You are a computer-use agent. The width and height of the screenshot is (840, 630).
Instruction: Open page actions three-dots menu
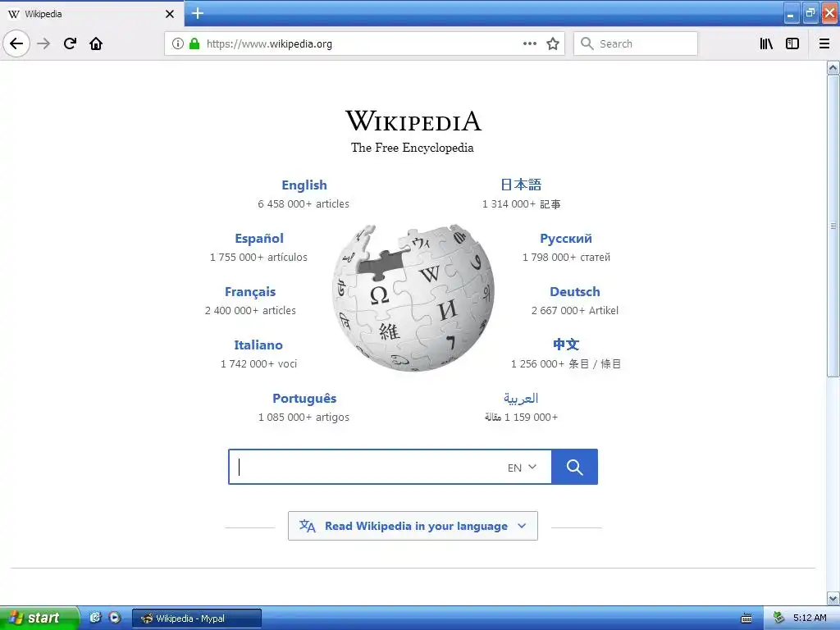click(529, 43)
